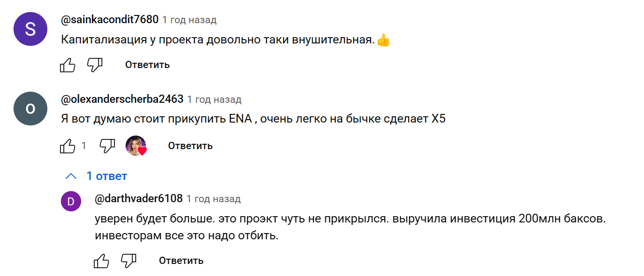Dislike the comment about buying ENA
Image resolution: width=644 pixels, height=276 pixels.
pos(107,146)
